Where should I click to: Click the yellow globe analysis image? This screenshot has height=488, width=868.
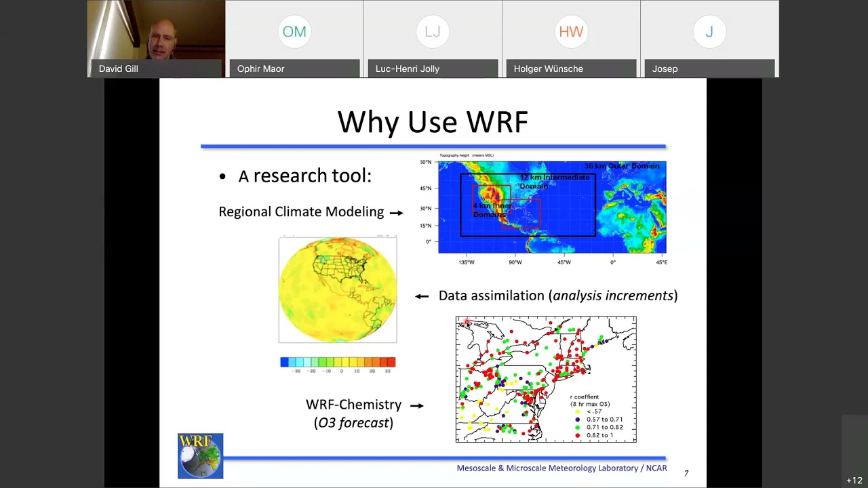coord(338,289)
